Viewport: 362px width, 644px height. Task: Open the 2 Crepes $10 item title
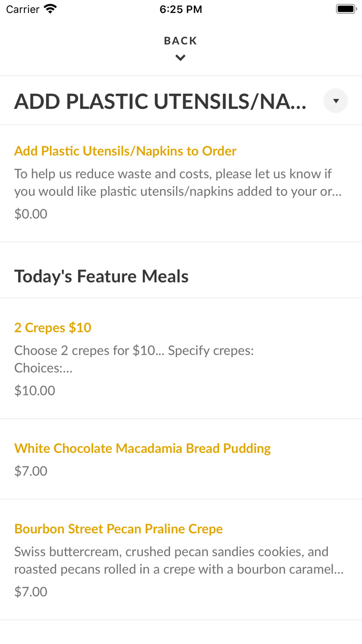point(53,328)
